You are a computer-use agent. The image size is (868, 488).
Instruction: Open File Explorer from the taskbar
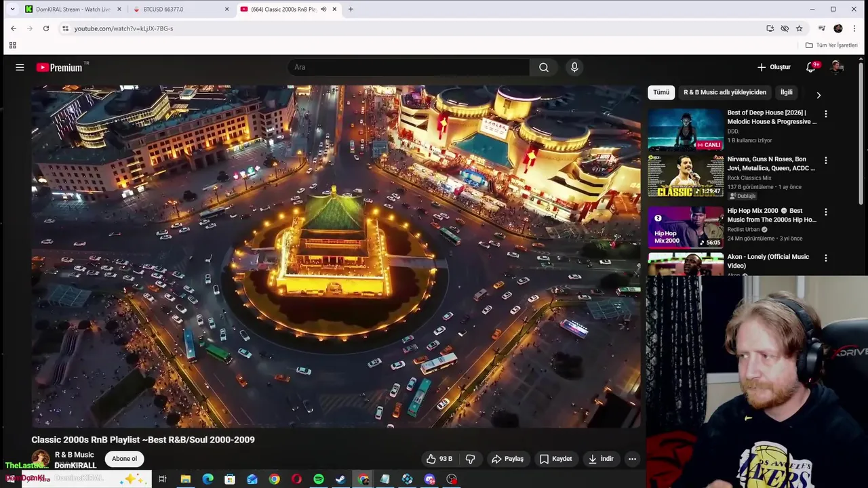185,479
